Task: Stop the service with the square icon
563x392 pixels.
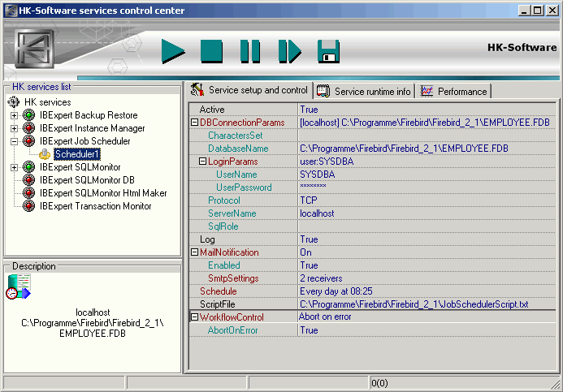Action: point(211,51)
